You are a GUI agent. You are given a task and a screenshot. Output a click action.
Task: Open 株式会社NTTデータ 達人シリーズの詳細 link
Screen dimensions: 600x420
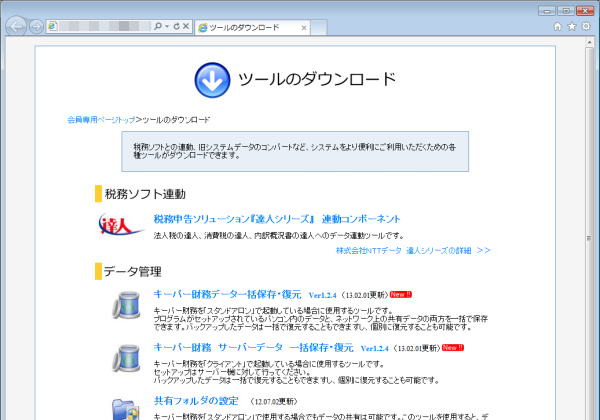(x=413, y=251)
